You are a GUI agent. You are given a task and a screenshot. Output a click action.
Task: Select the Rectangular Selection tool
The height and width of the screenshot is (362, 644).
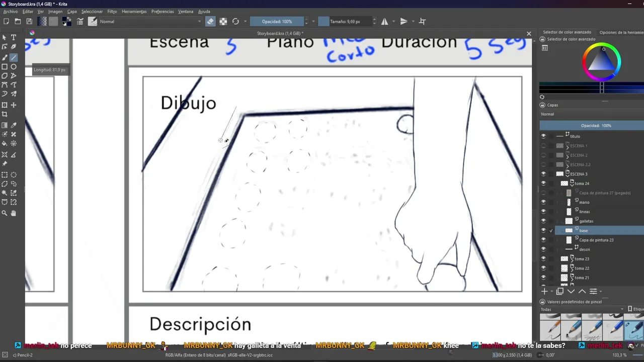[x=5, y=174]
